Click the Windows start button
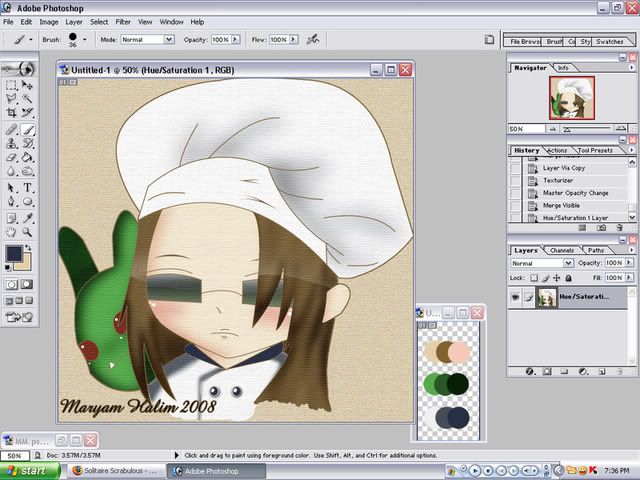640x480 pixels. (30, 471)
